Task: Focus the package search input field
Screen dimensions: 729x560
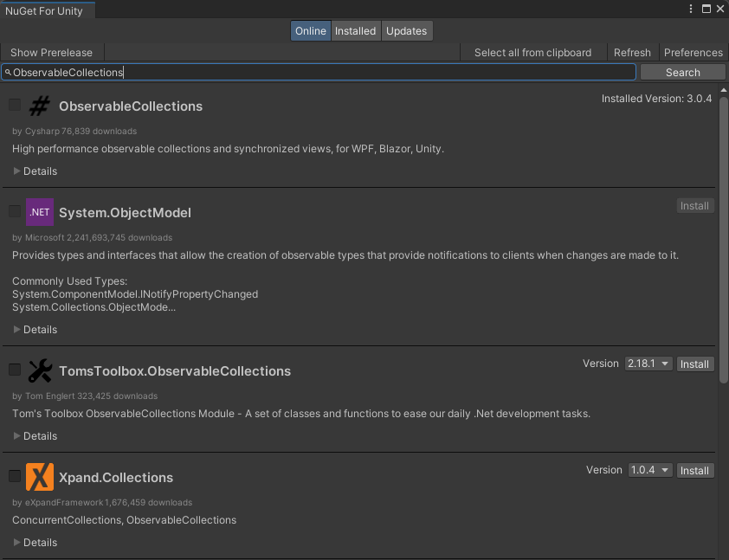Action: click(319, 73)
